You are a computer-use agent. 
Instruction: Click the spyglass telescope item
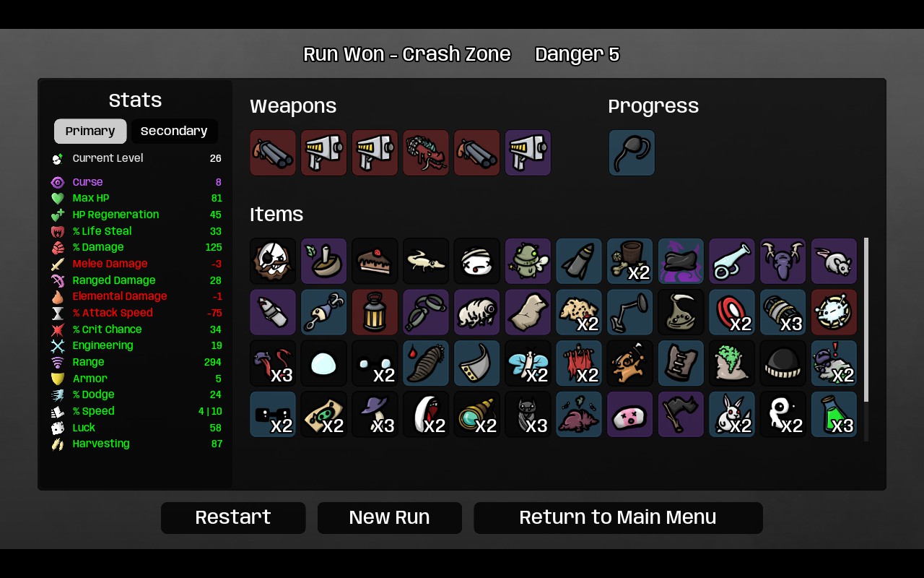pos(476,414)
